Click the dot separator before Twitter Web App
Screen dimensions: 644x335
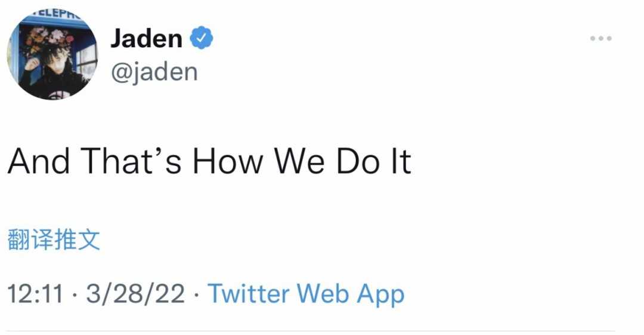[x=196, y=294]
